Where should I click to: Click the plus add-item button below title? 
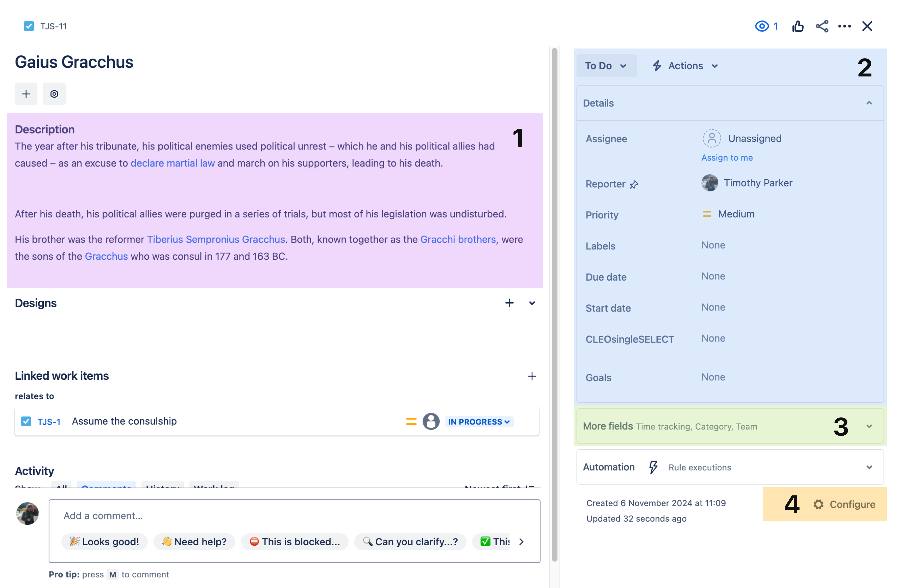(x=26, y=94)
